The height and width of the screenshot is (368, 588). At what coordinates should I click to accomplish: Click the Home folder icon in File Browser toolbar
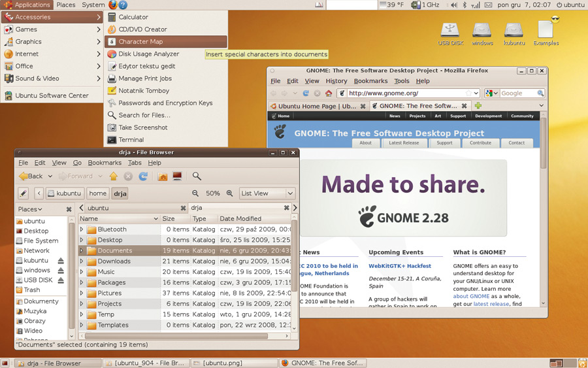pos(163,176)
